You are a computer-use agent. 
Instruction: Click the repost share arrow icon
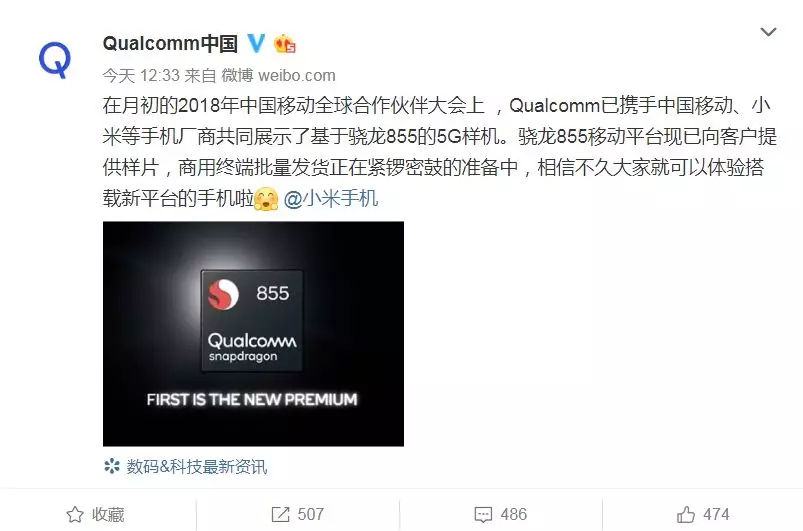pos(280,514)
